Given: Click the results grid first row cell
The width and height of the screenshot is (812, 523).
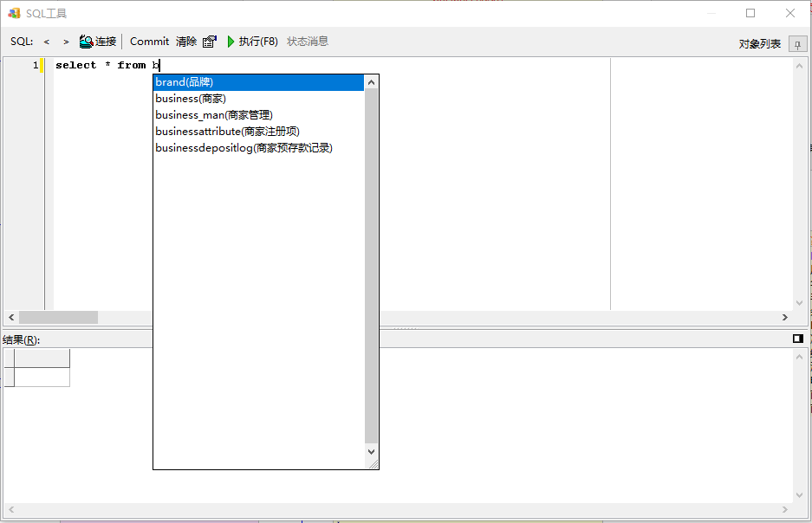Looking at the screenshot, I should (x=42, y=378).
